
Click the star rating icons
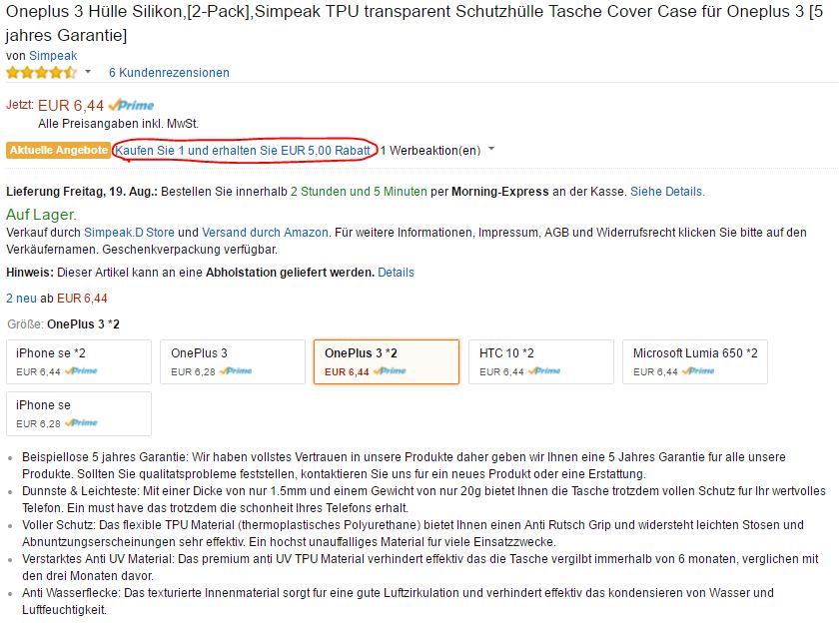tap(41, 72)
